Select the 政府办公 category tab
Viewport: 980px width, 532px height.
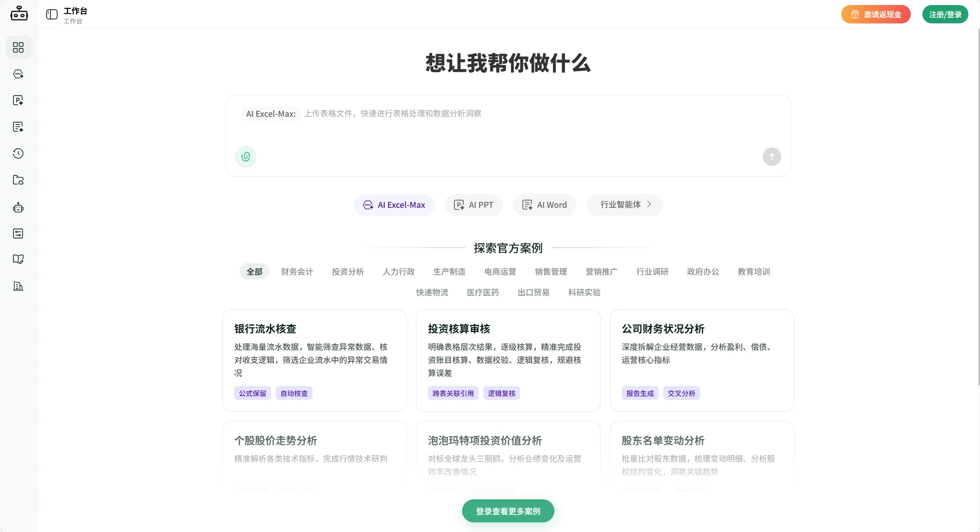coord(703,272)
